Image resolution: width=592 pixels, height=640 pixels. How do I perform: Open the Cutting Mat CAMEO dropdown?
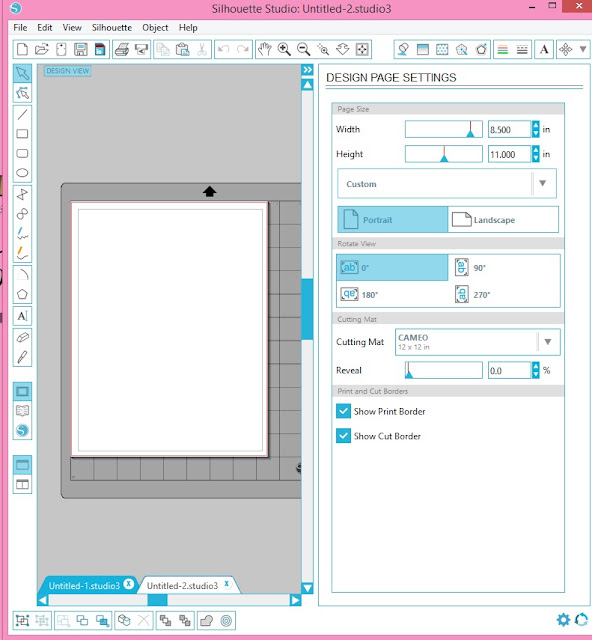click(478, 342)
